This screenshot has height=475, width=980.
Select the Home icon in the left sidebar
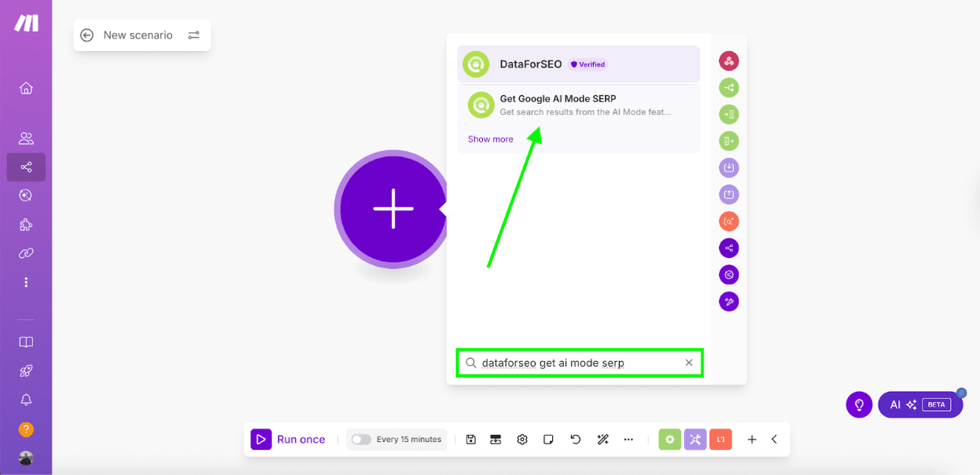pos(26,88)
